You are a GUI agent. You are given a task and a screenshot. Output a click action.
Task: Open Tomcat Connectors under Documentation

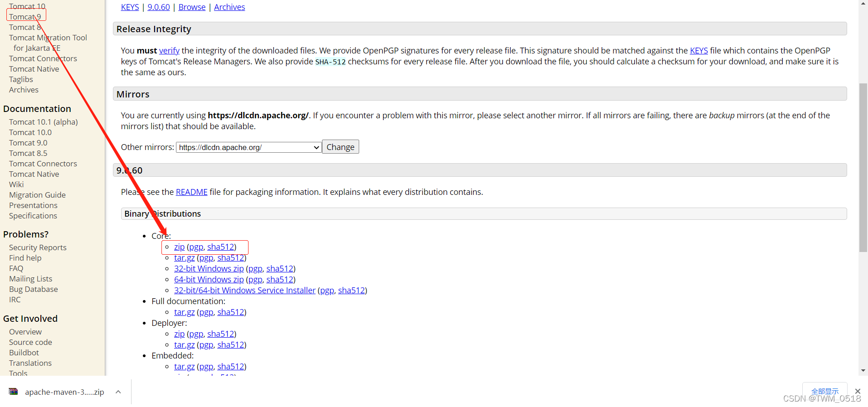click(43, 164)
